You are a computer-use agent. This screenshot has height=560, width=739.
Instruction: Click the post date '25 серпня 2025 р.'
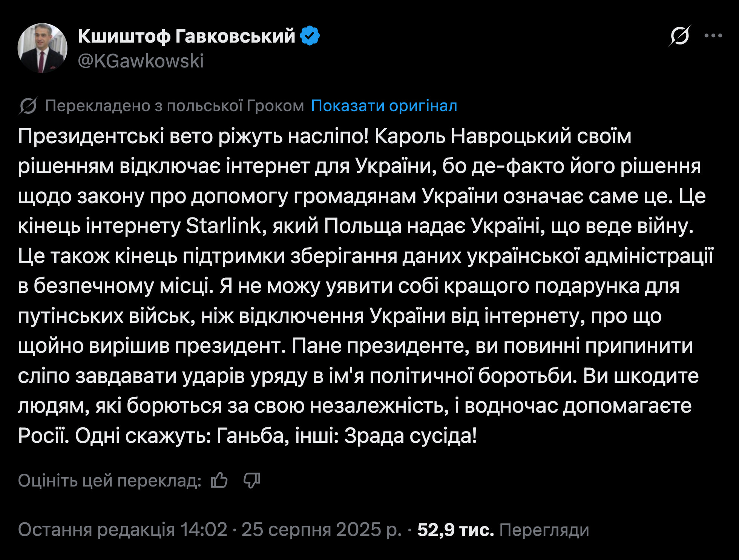point(321,529)
